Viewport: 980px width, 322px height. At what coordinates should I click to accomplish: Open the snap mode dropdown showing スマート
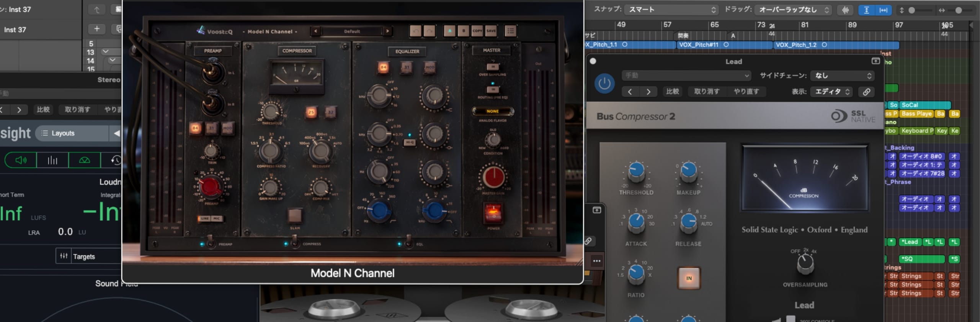click(671, 10)
